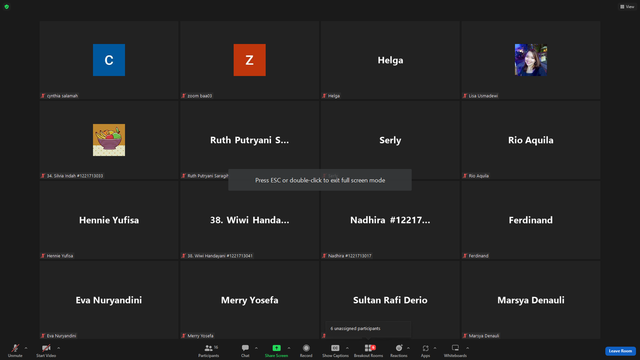The height and width of the screenshot is (360, 640).
Task: Click the '34. Silvia Indah #1221713033' label
Action: (x=75, y=176)
